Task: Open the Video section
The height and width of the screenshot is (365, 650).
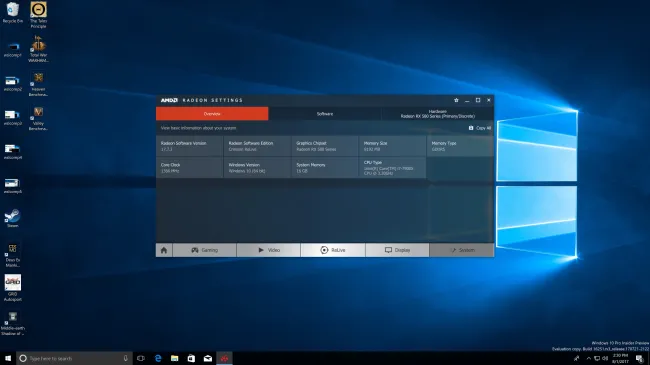Action: pos(269,250)
